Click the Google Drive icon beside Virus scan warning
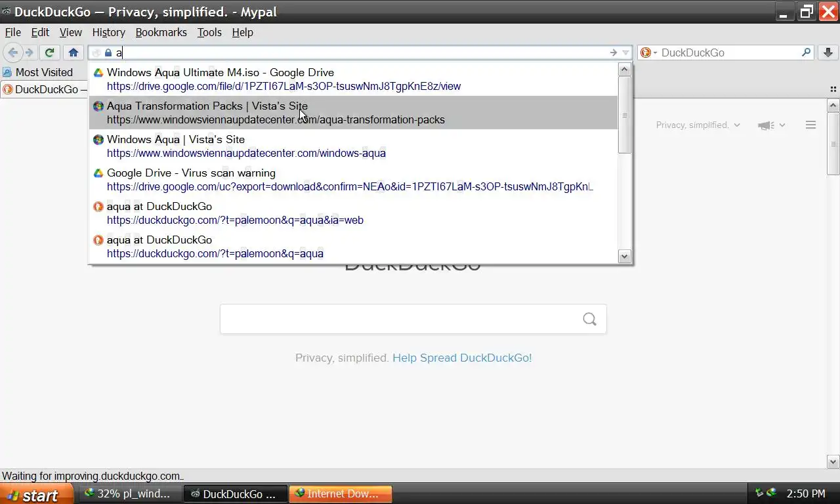 click(x=98, y=173)
